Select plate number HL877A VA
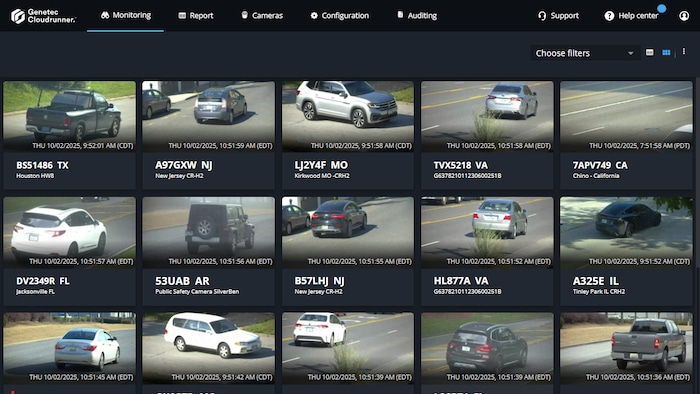 (461, 281)
